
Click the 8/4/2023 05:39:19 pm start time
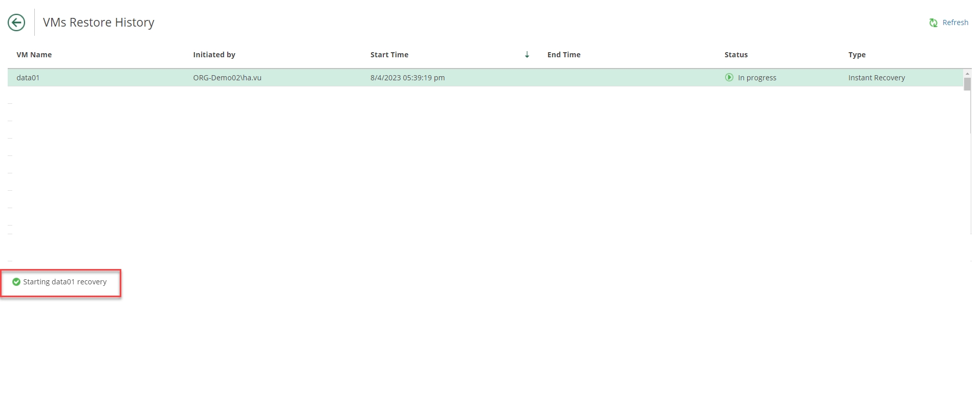point(407,78)
